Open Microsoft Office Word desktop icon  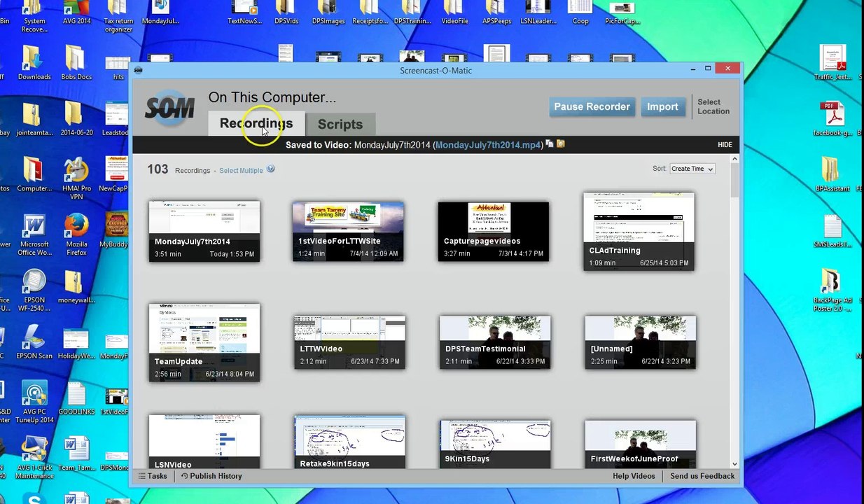click(34, 236)
